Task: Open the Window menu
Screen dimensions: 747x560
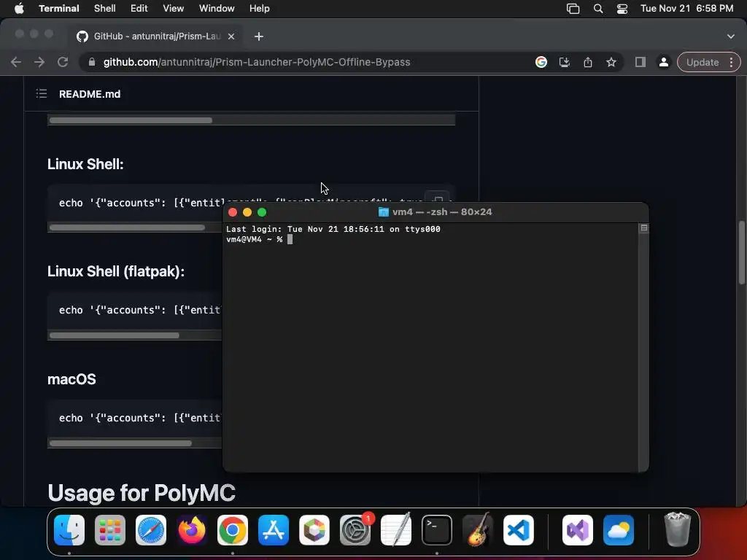Action: pos(217,9)
